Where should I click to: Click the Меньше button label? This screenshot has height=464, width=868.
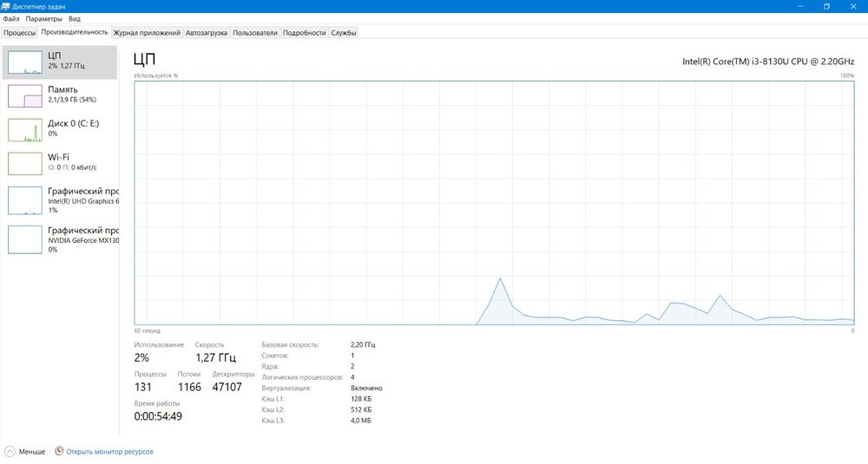click(32, 452)
